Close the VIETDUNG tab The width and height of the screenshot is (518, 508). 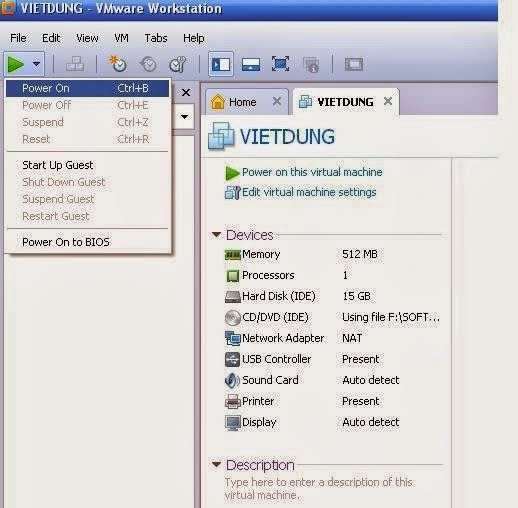tap(388, 101)
